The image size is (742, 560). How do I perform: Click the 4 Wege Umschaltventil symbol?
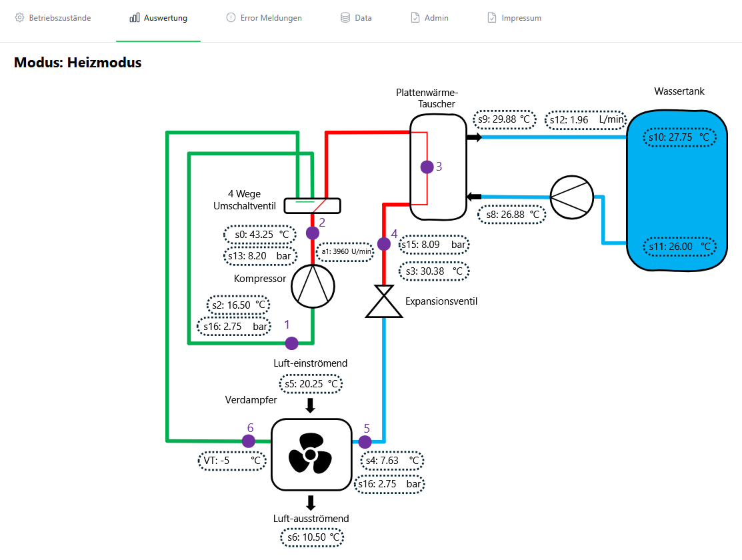[312, 205]
